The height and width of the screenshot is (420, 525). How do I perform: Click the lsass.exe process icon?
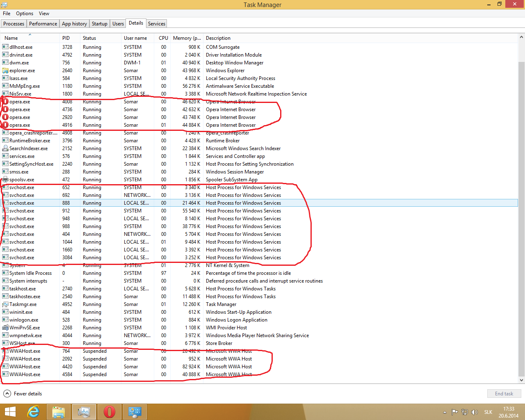coord(5,78)
